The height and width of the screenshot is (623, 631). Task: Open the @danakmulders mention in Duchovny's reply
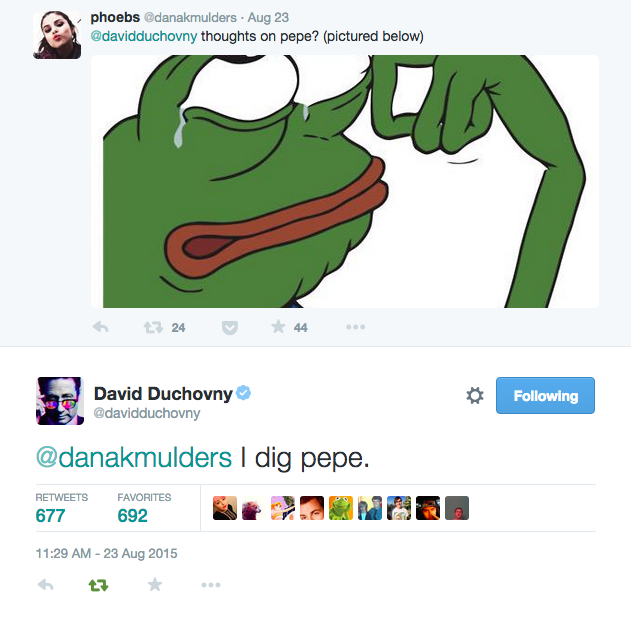pyautogui.click(x=134, y=458)
